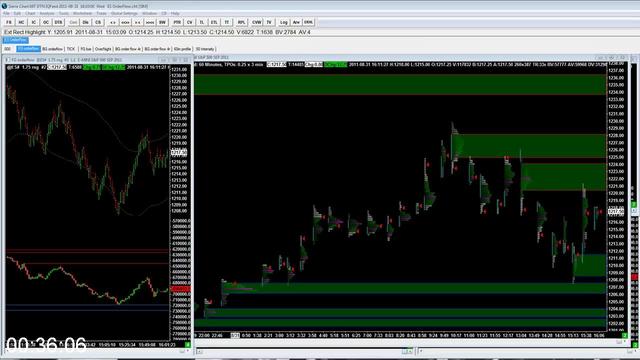Open the File menu

[x=7, y=13]
